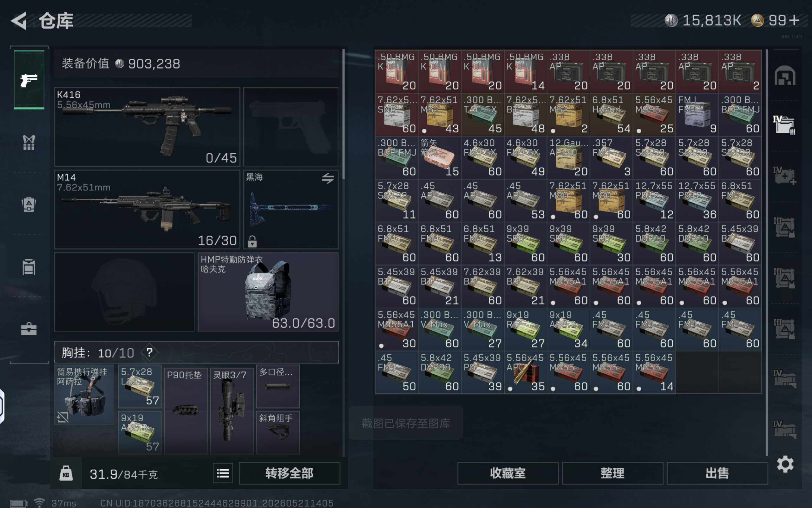Select the 5.7x28 L191 ammo in chest rig
The width and height of the screenshot is (812, 508).
point(140,386)
